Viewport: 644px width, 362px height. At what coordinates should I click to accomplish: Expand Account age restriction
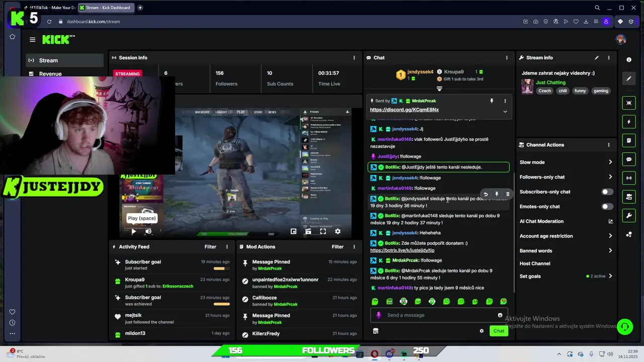[610, 236]
